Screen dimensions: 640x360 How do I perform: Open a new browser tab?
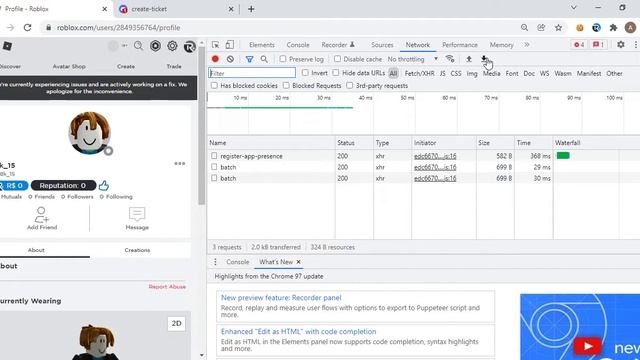[x=251, y=9]
